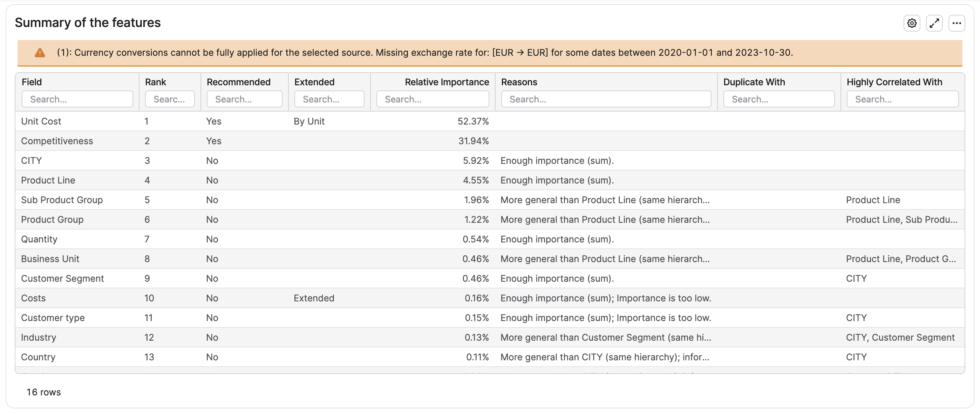Focus the Highly Correlated With search box
Viewport: 980px width, 414px height.
[x=903, y=99]
